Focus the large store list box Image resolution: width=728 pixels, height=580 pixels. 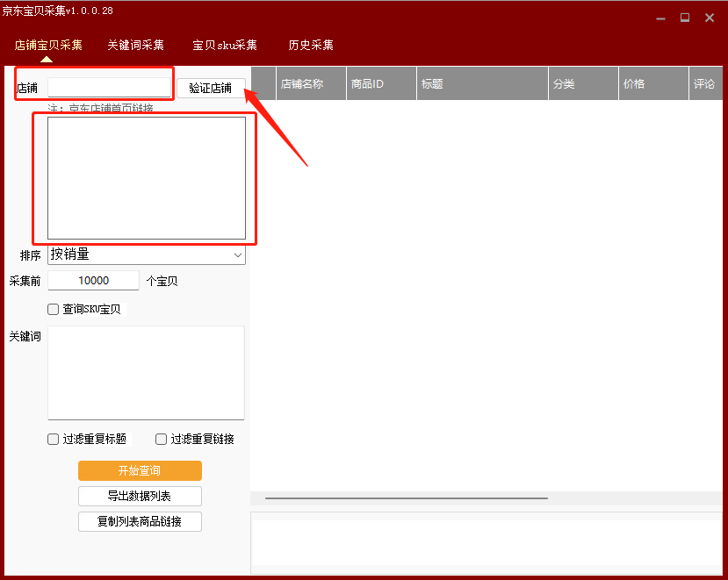[x=147, y=178]
